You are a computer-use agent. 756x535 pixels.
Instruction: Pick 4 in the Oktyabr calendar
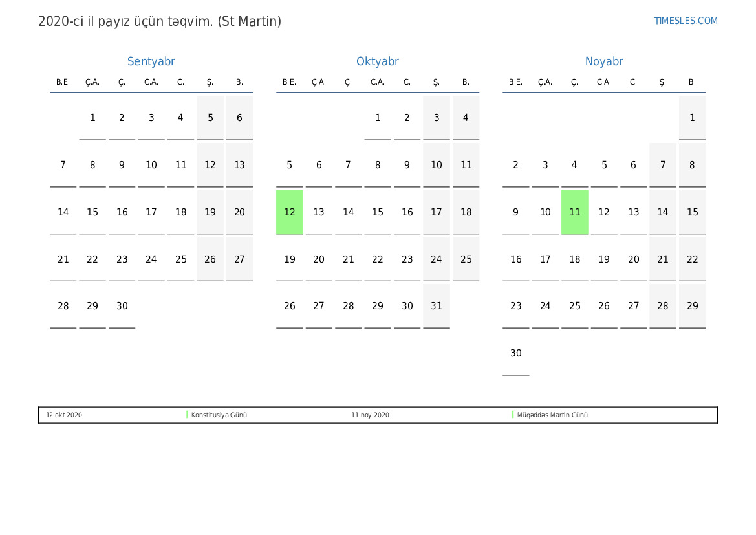click(x=466, y=118)
